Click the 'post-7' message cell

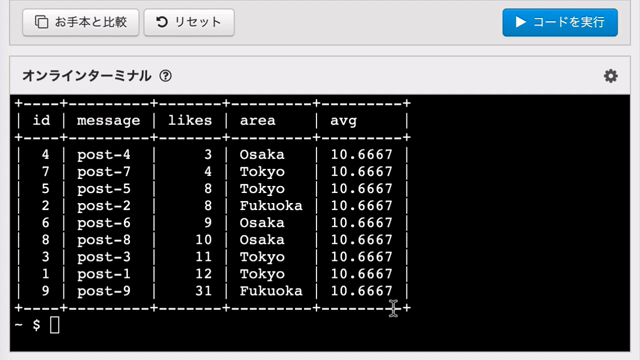coord(104,172)
